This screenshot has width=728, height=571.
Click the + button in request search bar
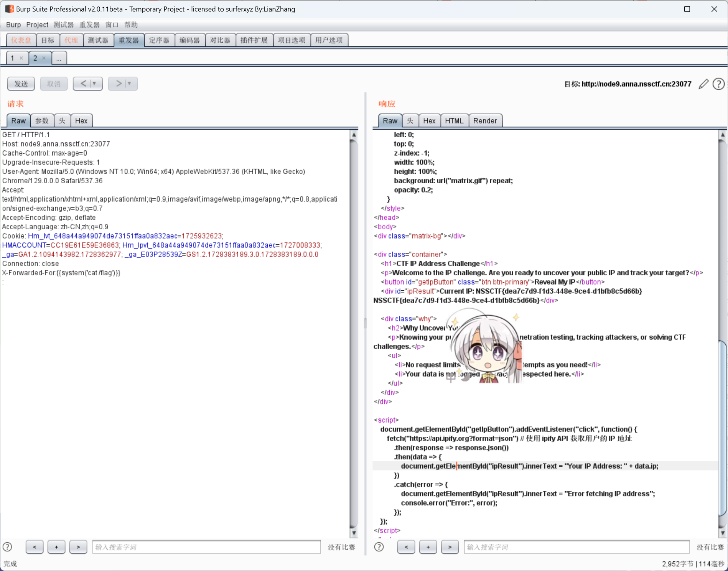[56, 547]
